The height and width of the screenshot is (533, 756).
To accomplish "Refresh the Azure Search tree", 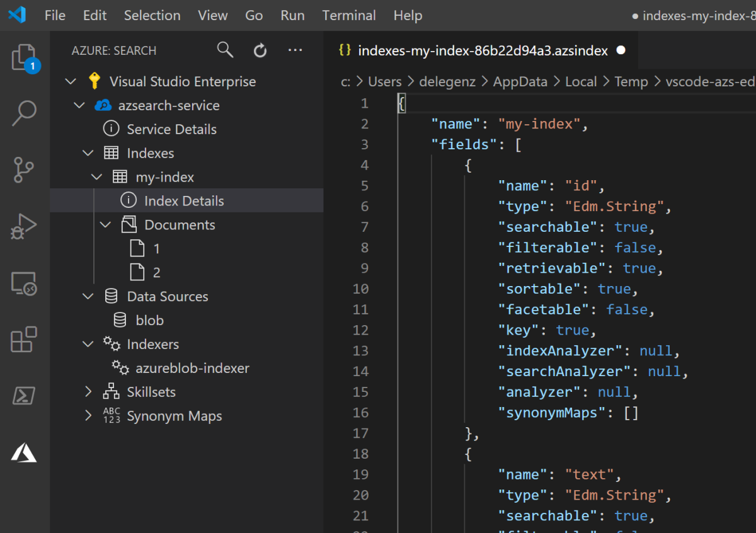I will pyautogui.click(x=260, y=50).
